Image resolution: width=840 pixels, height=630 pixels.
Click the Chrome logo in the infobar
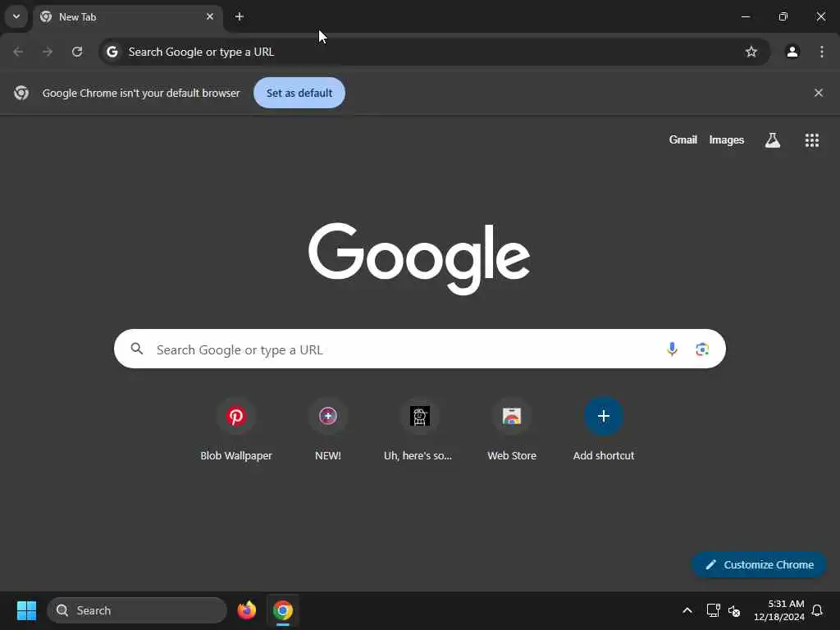click(x=21, y=93)
